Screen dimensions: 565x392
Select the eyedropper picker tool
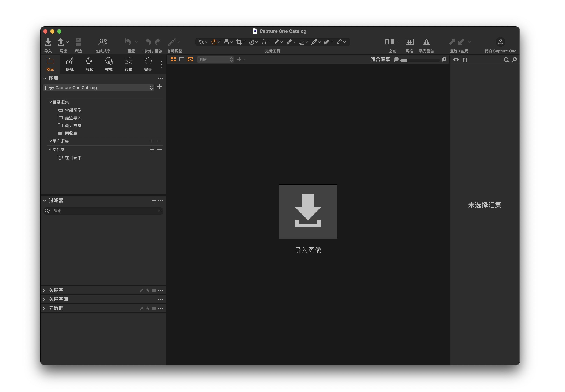click(314, 42)
